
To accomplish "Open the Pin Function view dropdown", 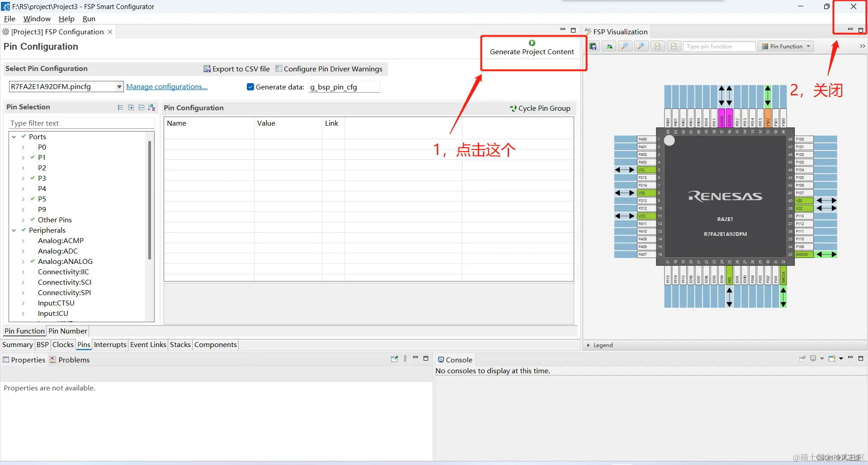I will coord(786,47).
